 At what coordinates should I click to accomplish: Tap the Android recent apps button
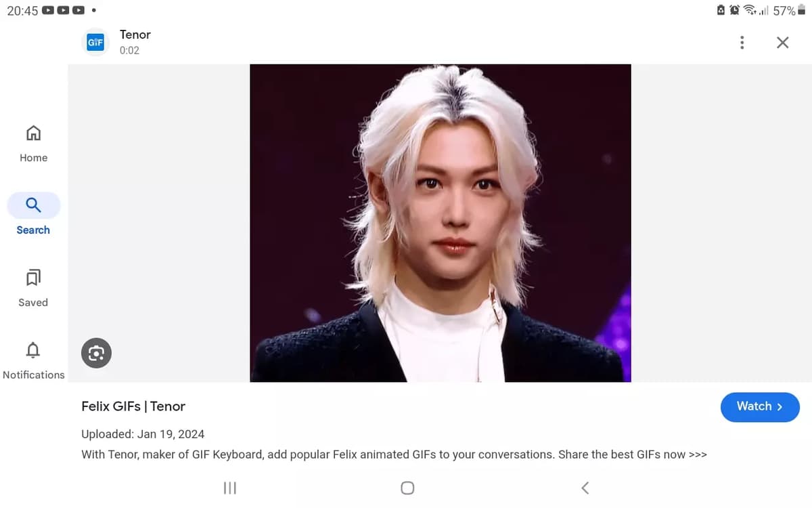pyautogui.click(x=230, y=488)
